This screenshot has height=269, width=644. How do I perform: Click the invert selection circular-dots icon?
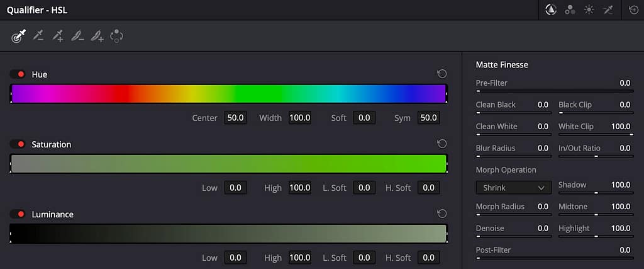coord(116,36)
